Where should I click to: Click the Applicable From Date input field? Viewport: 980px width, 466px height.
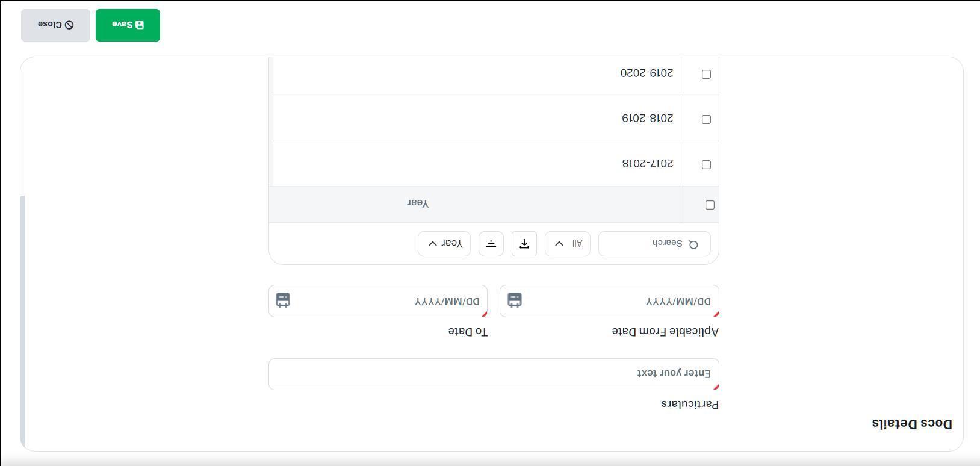coord(609,301)
